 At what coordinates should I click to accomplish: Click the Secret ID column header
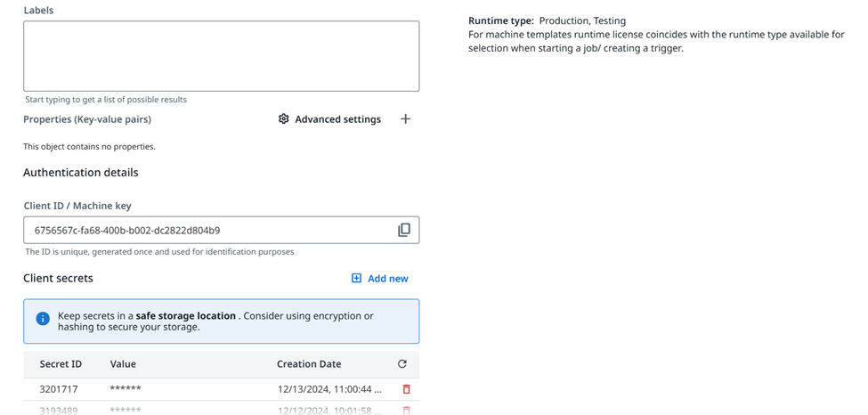61,363
